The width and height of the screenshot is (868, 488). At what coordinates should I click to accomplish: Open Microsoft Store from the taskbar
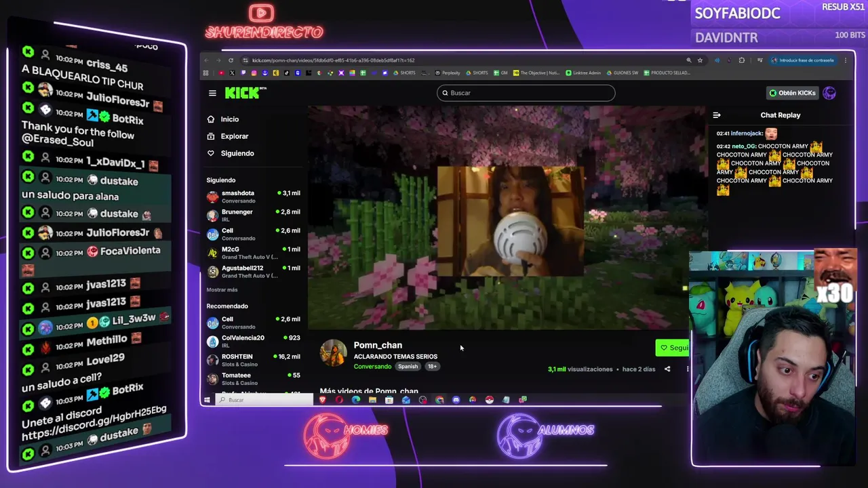(x=389, y=400)
